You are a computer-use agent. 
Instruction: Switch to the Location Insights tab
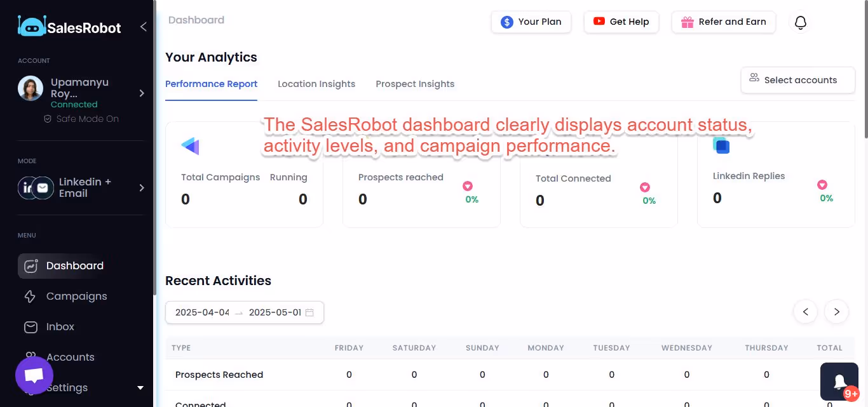coord(316,83)
